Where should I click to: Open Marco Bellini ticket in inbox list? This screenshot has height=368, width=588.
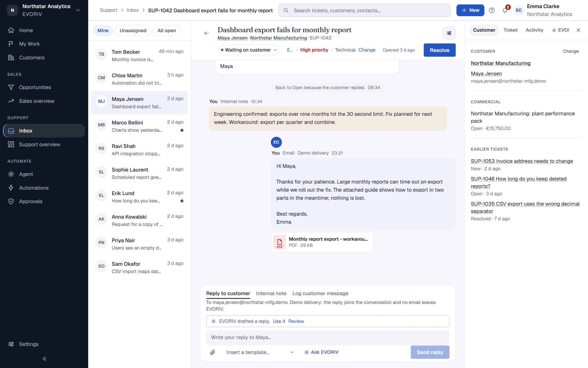tap(139, 126)
